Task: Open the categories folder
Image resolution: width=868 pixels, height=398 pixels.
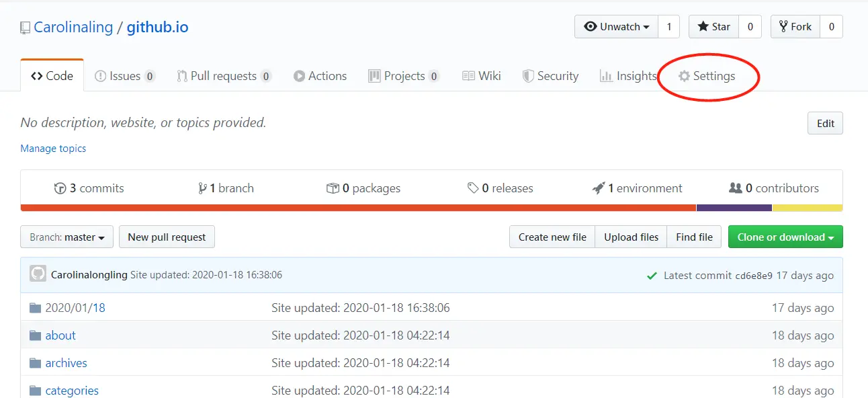Action: pyautogui.click(x=72, y=391)
